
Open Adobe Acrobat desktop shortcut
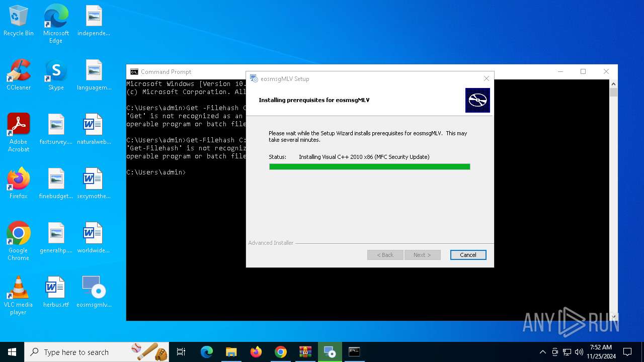[x=19, y=133]
